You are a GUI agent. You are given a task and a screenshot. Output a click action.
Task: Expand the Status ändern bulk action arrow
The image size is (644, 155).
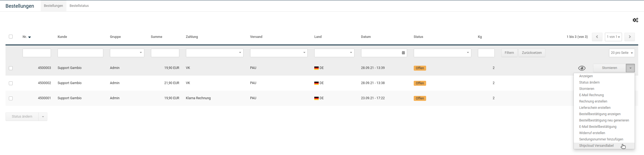43,117
